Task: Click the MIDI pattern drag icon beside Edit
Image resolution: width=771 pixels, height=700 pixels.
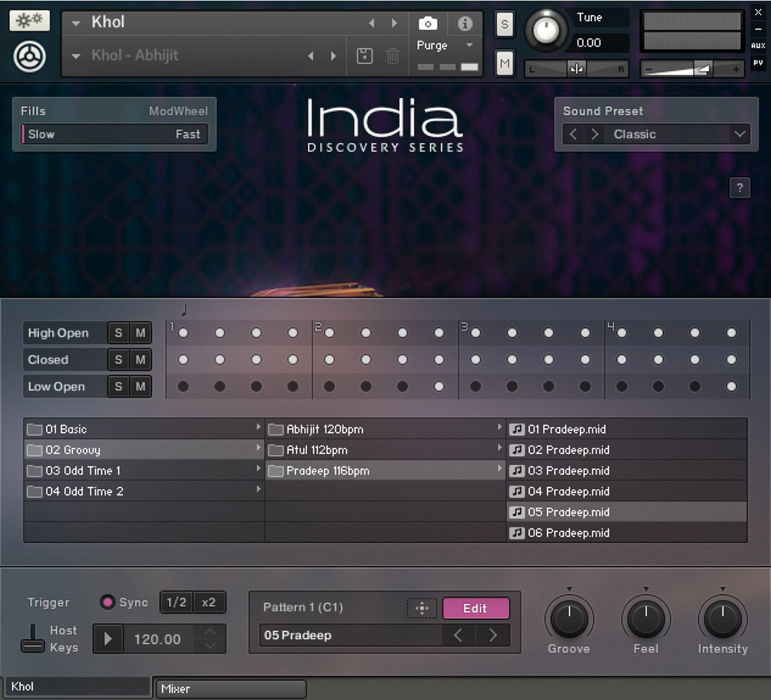Action: 422,608
